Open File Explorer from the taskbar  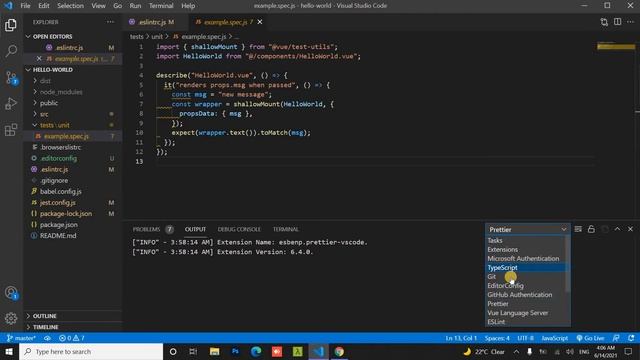coord(214,351)
